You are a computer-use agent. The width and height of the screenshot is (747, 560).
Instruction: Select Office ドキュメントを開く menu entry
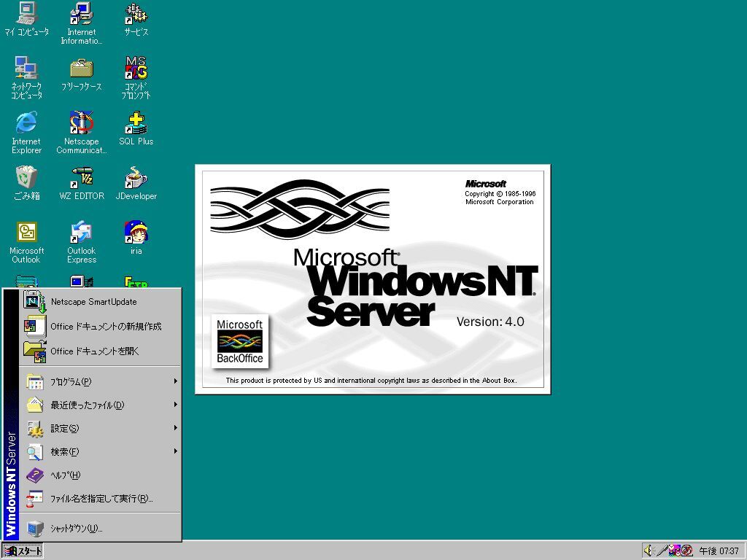[101, 351]
